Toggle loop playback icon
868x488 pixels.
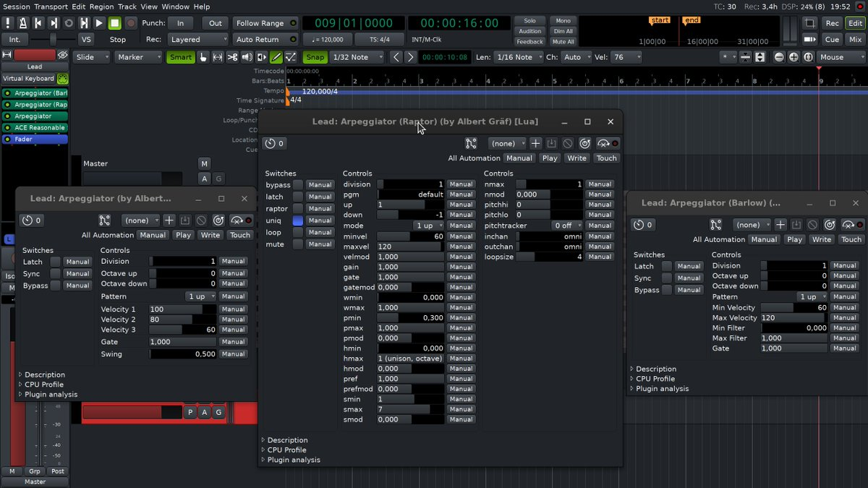click(x=69, y=23)
